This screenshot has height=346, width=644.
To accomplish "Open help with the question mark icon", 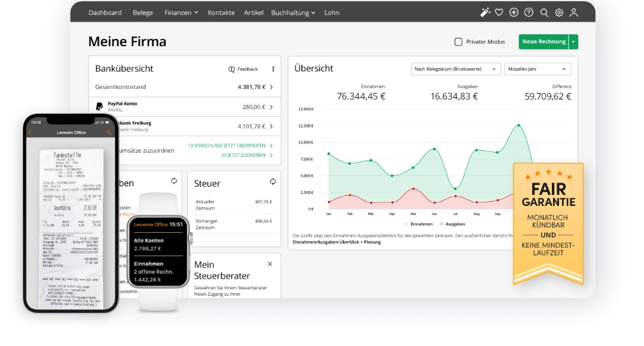I will point(528,13).
